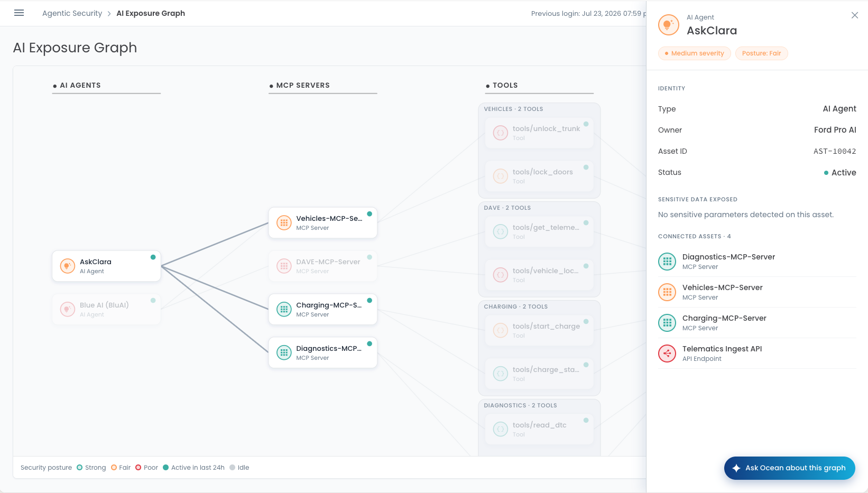Screen dimensions: 868x493
Task: Click the tools/unlock_trunk tool icon
Action: 500,133
